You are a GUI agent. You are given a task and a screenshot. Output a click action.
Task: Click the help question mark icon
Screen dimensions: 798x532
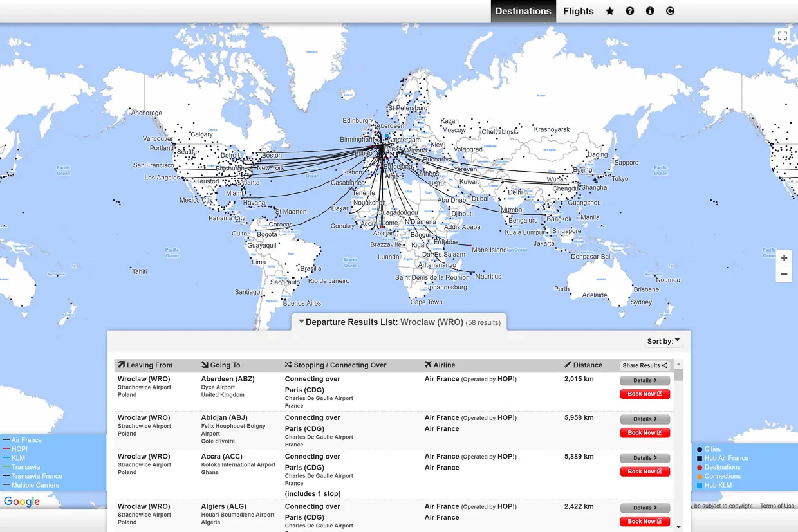[630, 11]
